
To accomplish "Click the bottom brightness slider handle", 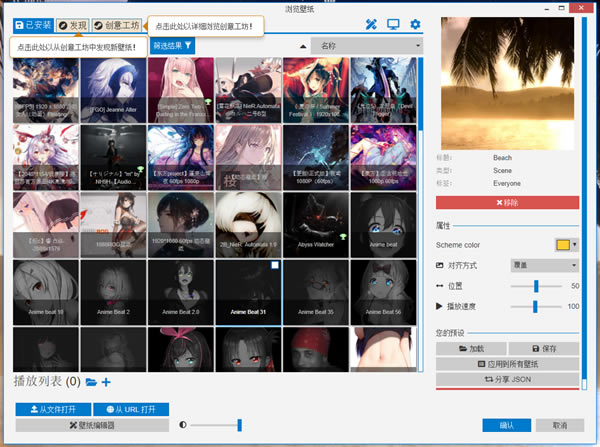I will 240,425.
